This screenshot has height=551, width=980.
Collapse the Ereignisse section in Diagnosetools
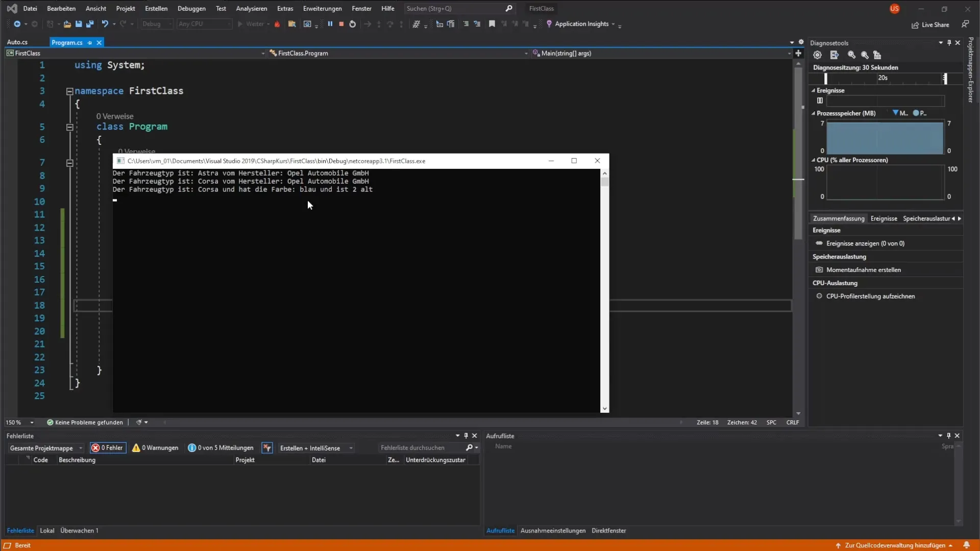pos(813,90)
